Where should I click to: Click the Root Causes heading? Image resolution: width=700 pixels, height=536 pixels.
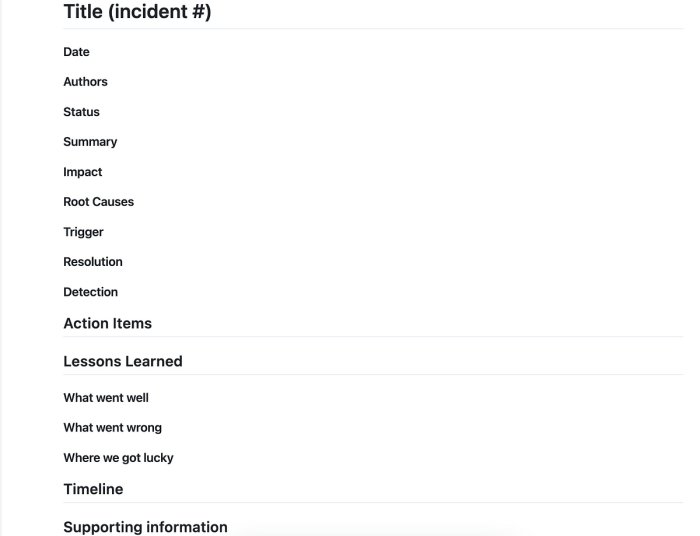coord(99,202)
